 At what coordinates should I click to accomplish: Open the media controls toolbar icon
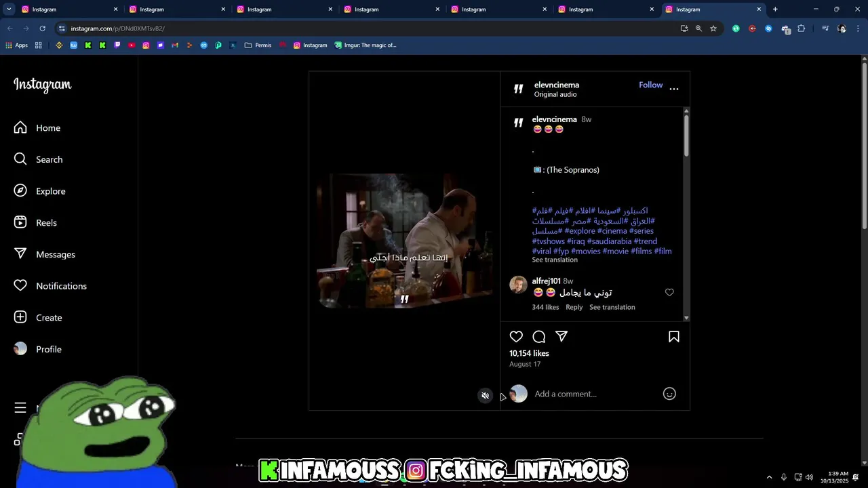click(x=825, y=28)
